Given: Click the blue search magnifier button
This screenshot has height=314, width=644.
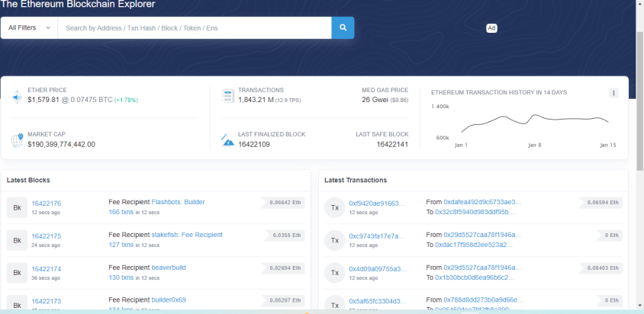Looking at the screenshot, I should pos(343,28).
